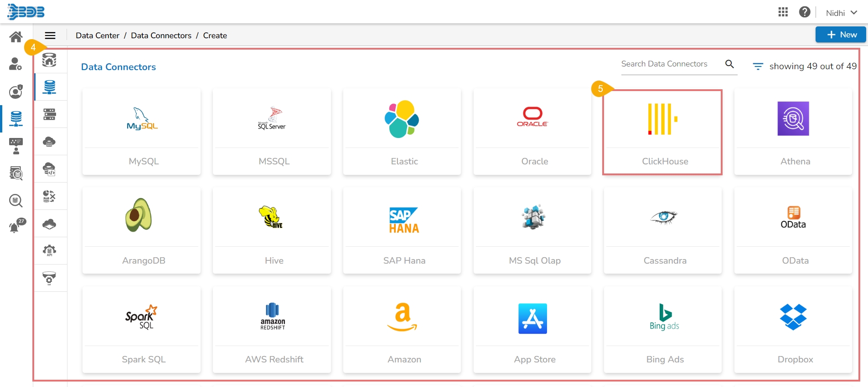The image size is (868, 387).
Task: Choose the Bing Ads connector card
Action: click(663, 330)
